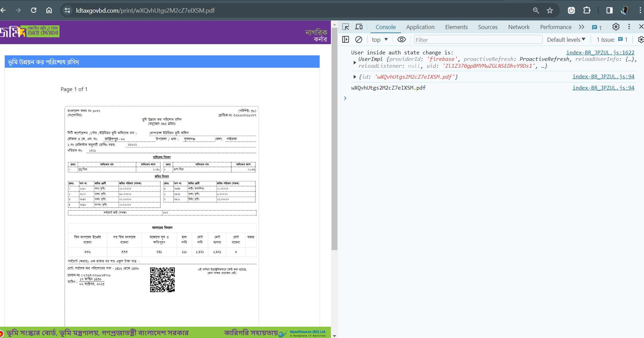
Task: Bookmark this page with star icon
Action: [550, 10]
